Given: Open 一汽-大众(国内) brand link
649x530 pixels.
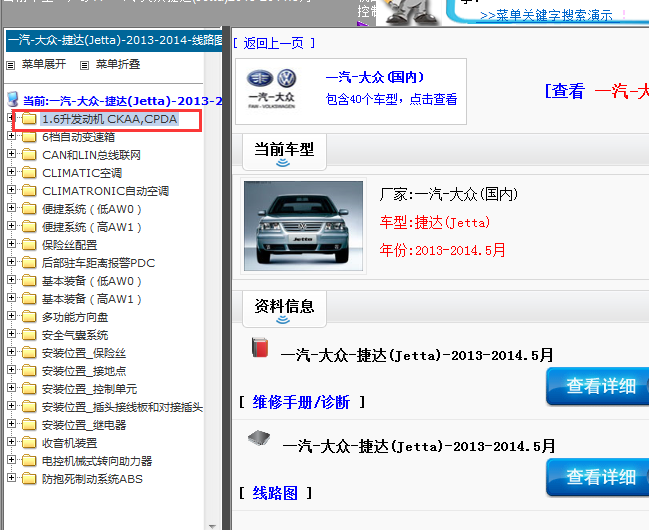Looking at the screenshot, I should tap(375, 77).
